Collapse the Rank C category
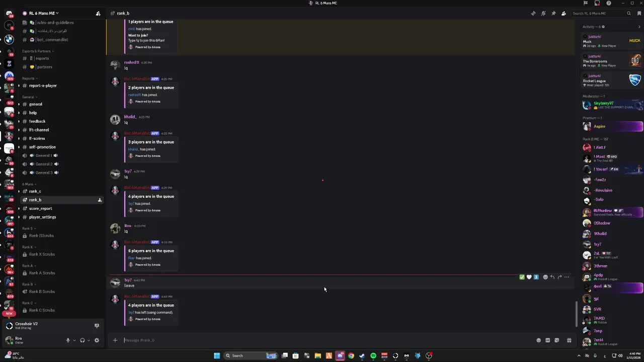Screen dimensions: 644x362 click(x=28, y=303)
